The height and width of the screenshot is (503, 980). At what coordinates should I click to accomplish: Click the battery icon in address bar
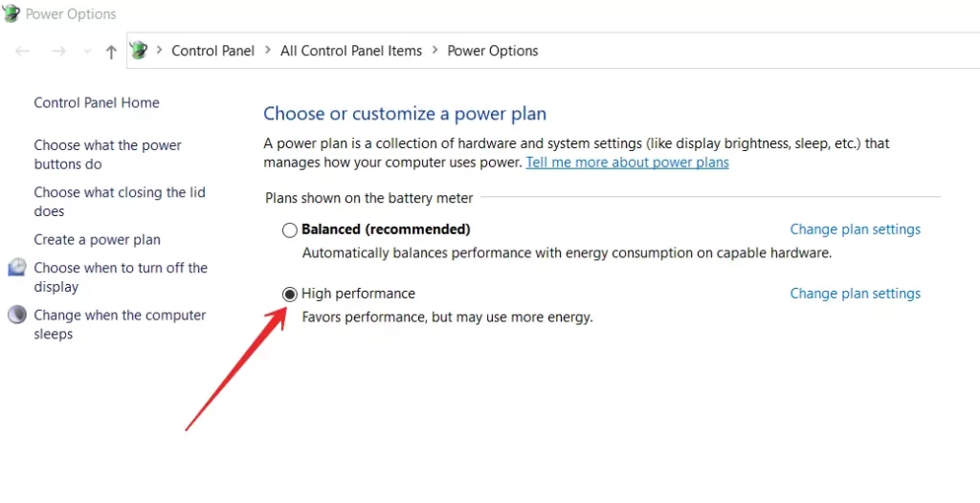(x=139, y=50)
